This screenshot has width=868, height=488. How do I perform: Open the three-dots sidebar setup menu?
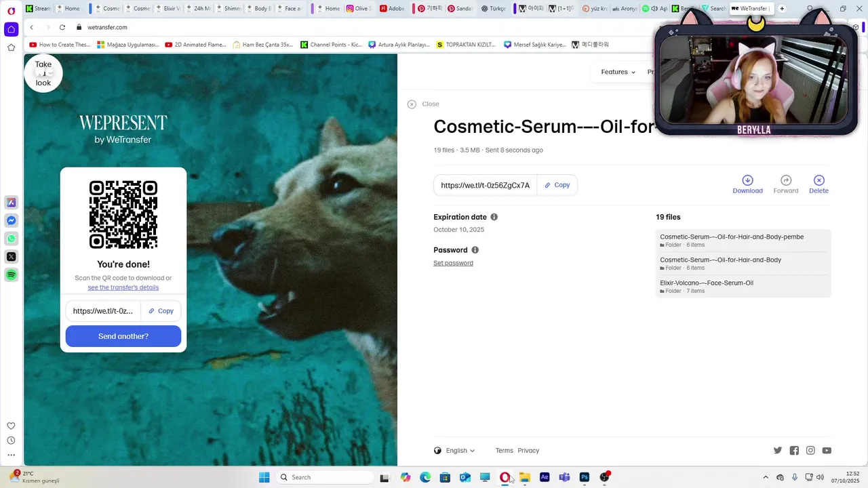(x=12, y=455)
